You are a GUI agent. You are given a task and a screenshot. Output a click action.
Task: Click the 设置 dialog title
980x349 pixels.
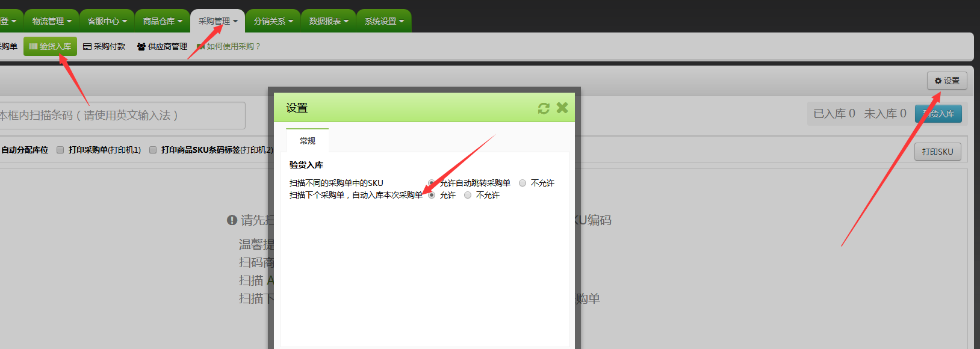[297, 108]
